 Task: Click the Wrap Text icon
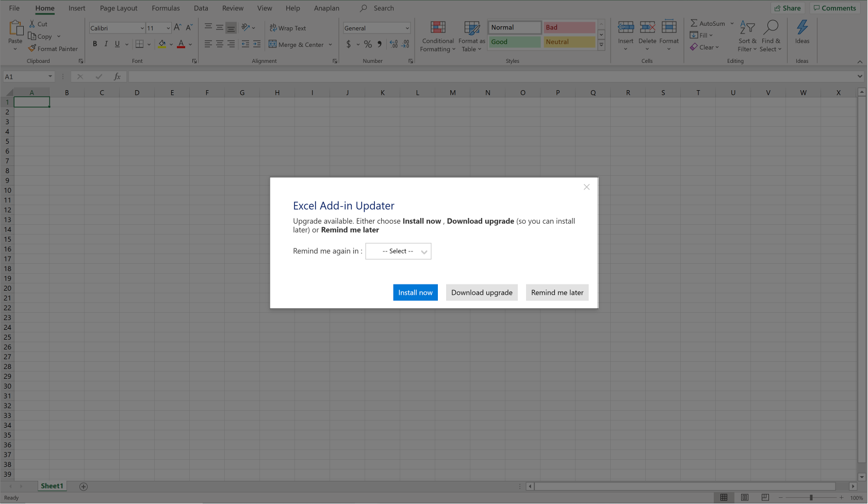tap(273, 28)
